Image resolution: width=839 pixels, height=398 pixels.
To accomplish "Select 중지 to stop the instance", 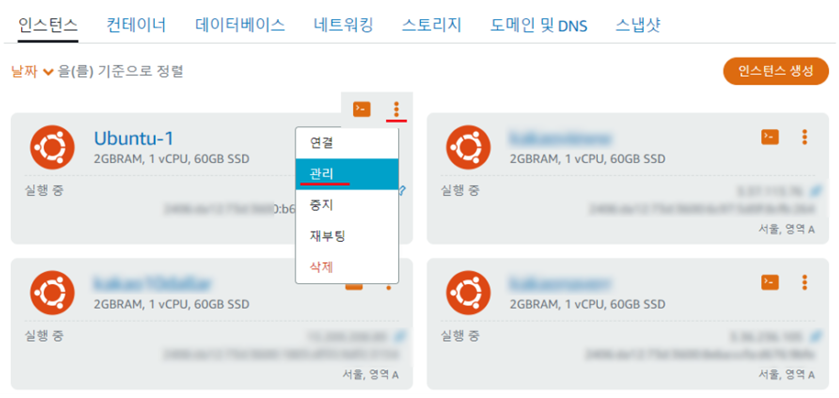I will point(347,205).
